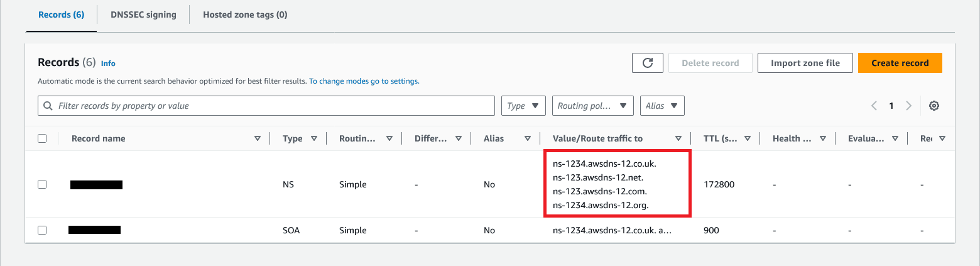980x266 pixels.
Task: Open the Type filter dropdown
Action: [x=523, y=106]
